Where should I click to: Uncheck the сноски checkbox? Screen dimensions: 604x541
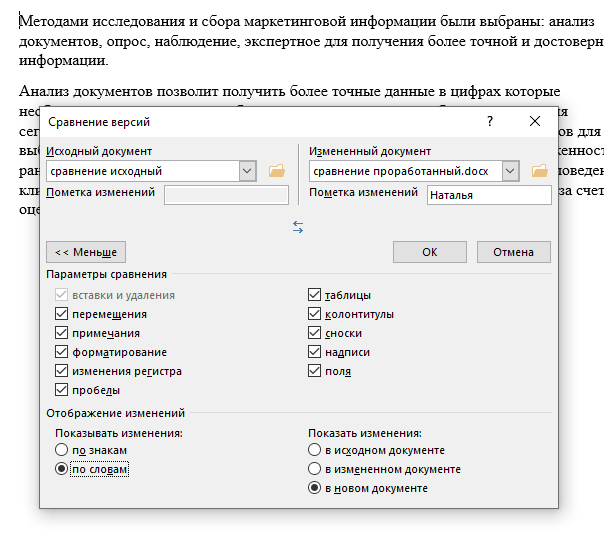click(x=316, y=333)
